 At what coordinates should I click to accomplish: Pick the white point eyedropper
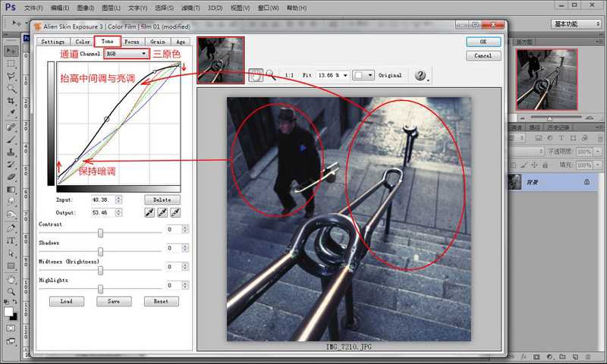tap(175, 212)
